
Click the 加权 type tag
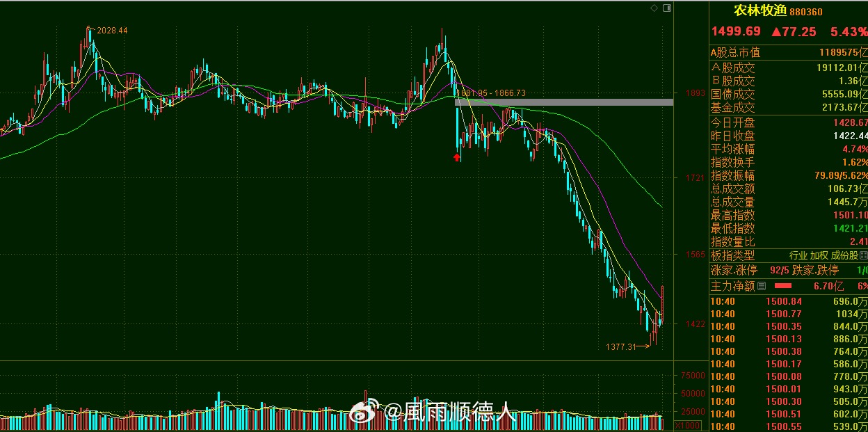[x=819, y=256]
